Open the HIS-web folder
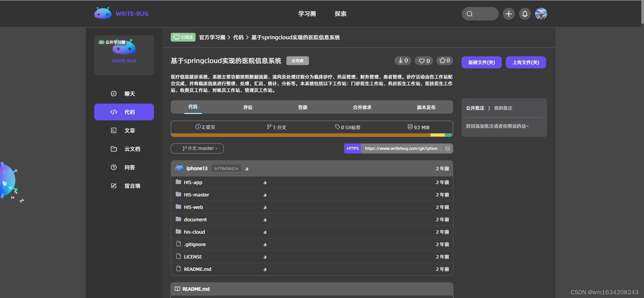 click(193, 207)
